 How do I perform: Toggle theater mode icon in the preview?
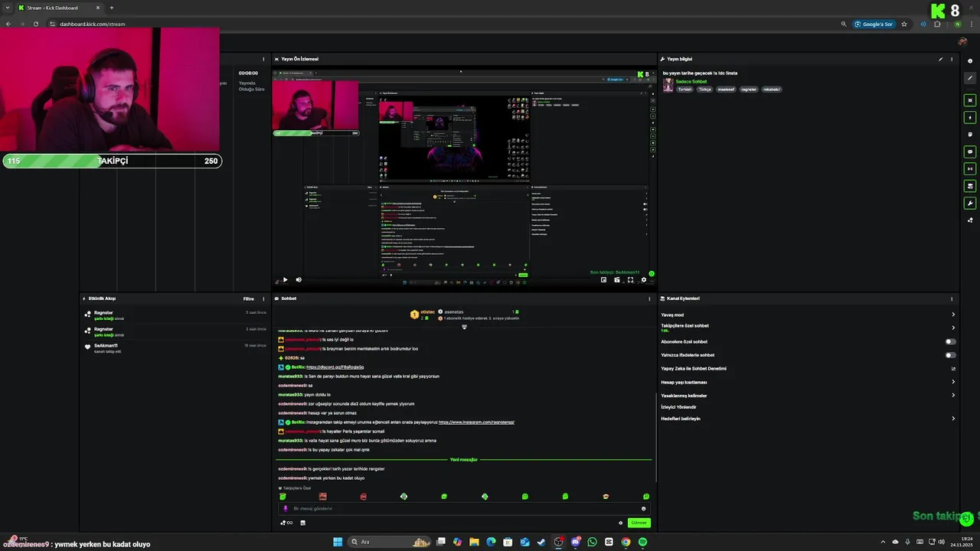pyautogui.click(x=617, y=280)
